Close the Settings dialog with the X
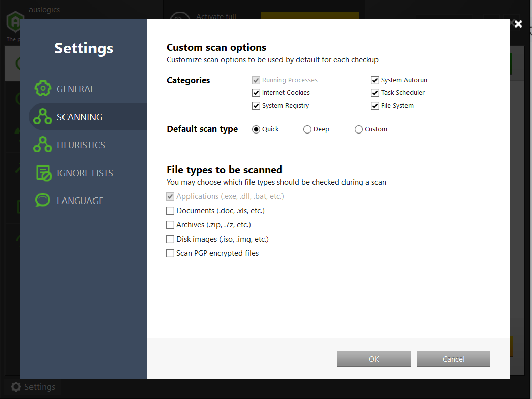This screenshot has height=399, width=532. click(x=518, y=24)
